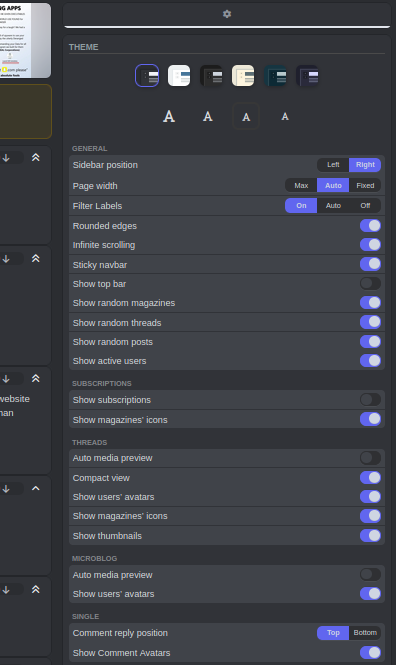396x665 pixels.
Task: Select the white light theme icon
Action: point(179,76)
